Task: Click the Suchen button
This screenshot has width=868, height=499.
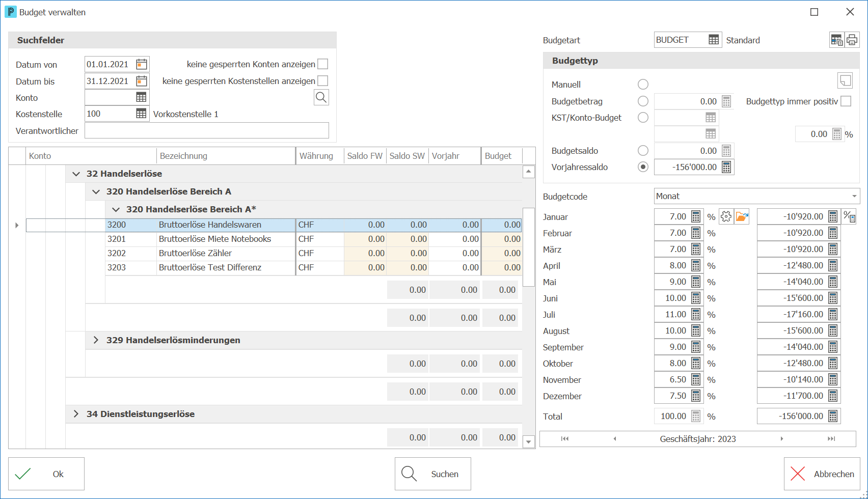Action: point(432,474)
